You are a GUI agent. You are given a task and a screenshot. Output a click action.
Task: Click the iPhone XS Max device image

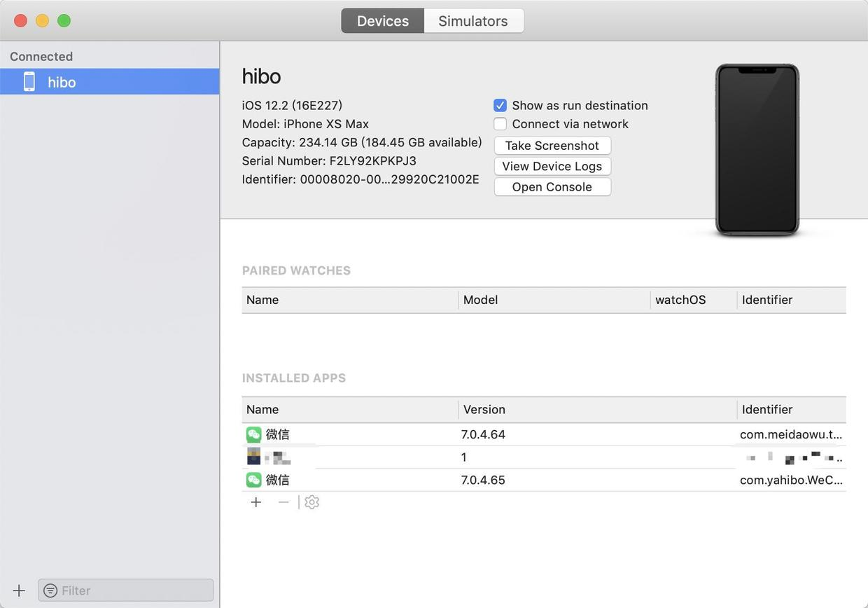[x=757, y=147]
